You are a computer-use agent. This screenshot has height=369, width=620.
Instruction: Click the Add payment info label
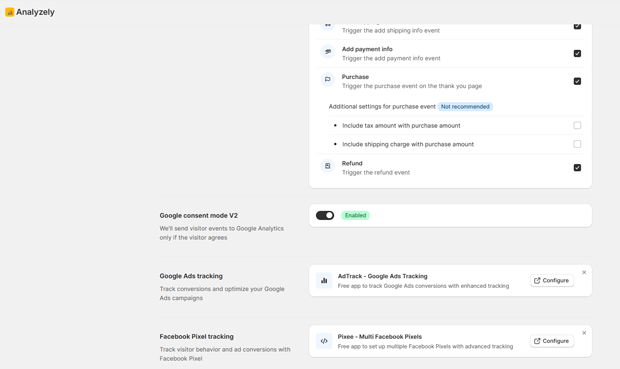367,49
